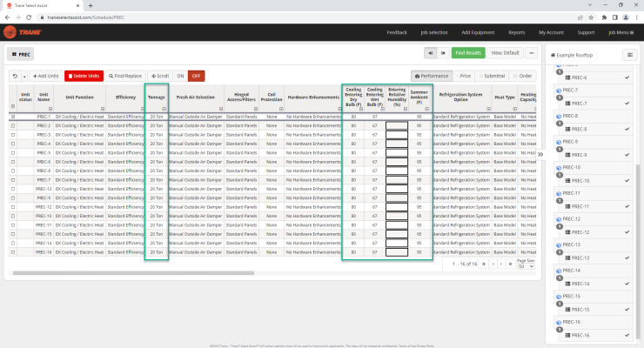This screenshot has width=644, height=348.
Task: Open the small dropdown arrow beside undo
Action: [24, 76]
